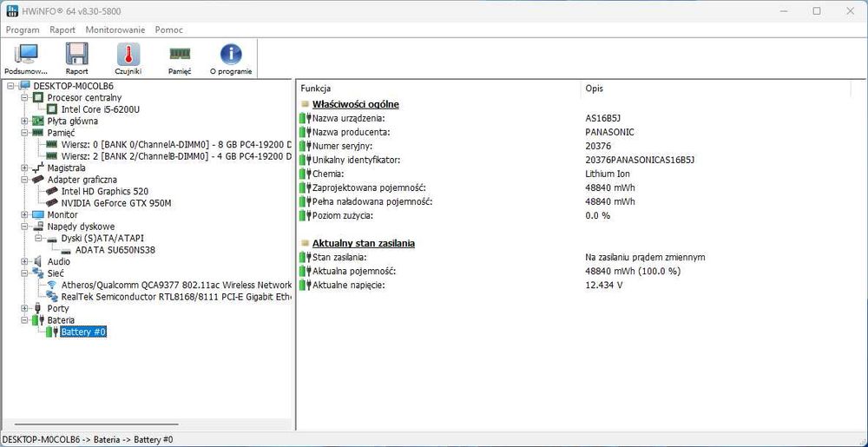
Task: Click the RAM icon beside Pamięć tree node
Action: [x=38, y=133]
